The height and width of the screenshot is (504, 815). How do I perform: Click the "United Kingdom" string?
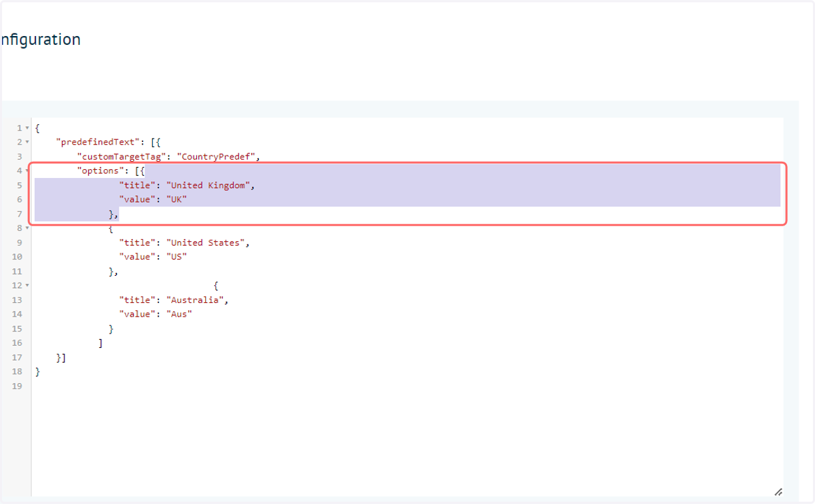(208, 185)
